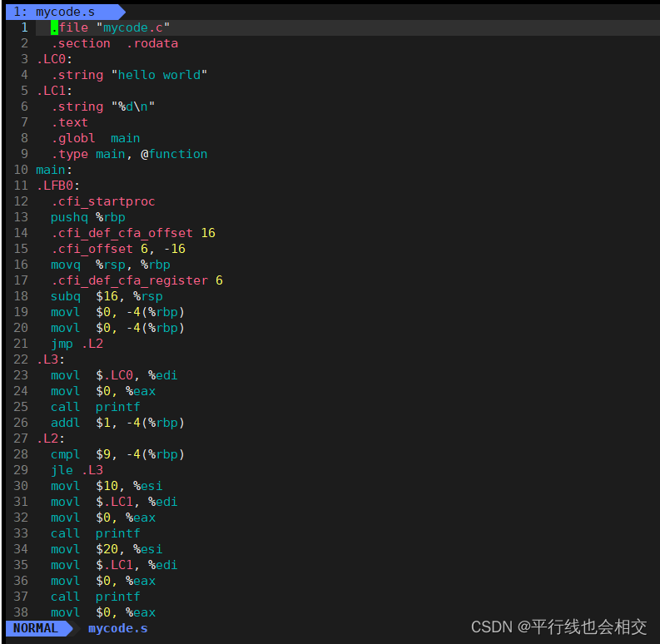Click 'movl $0, -4(%rbp)' on line 20
The image size is (660, 644).
(x=118, y=328)
